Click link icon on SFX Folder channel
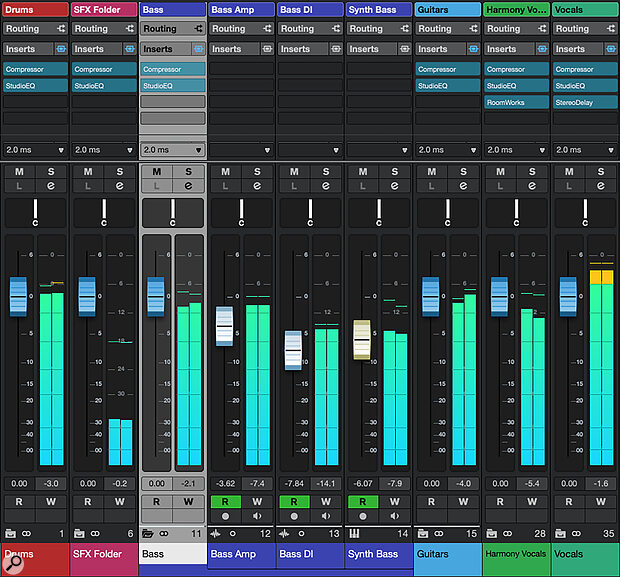This screenshot has width=620, height=577. (95, 533)
